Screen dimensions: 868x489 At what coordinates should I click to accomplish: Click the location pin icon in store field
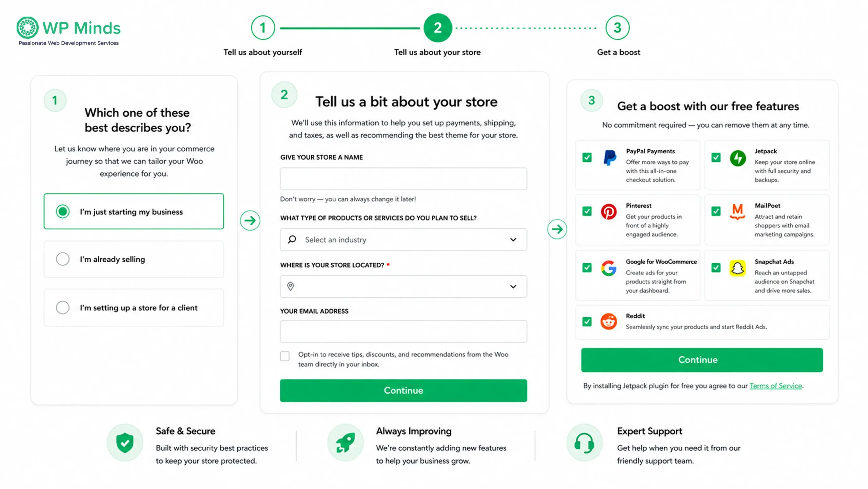coord(290,286)
